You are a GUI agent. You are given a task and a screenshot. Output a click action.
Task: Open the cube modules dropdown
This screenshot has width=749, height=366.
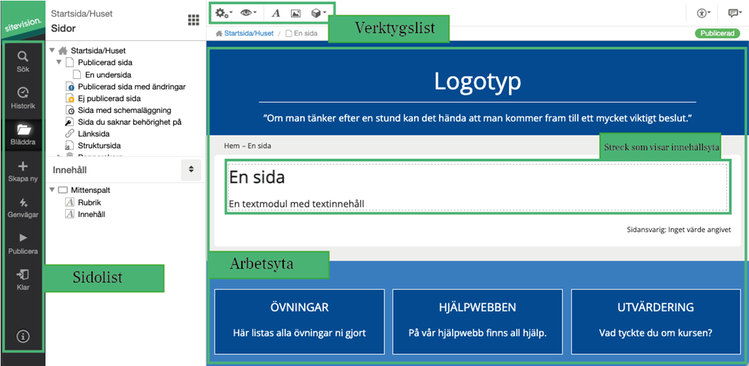[x=318, y=13]
